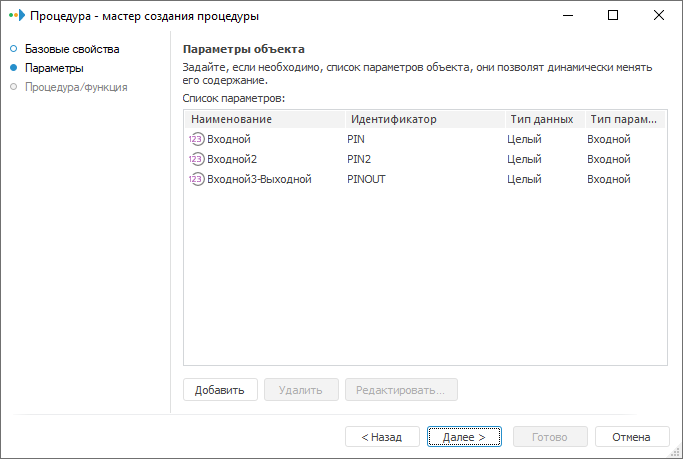The width and height of the screenshot is (683, 459).
Task: Select the Параметры step bullet
Action: pyautogui.click(x=13, y=68)
